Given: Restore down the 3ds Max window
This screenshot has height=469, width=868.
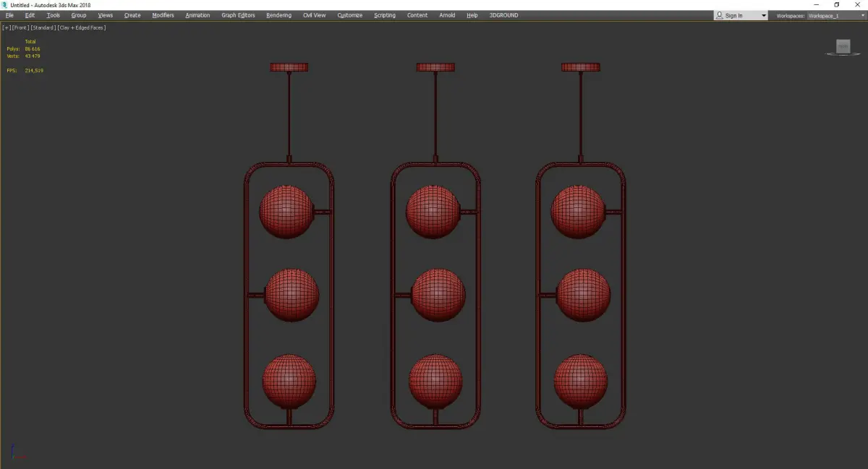Looking at the screenshot, I should (x=837, y=4).
